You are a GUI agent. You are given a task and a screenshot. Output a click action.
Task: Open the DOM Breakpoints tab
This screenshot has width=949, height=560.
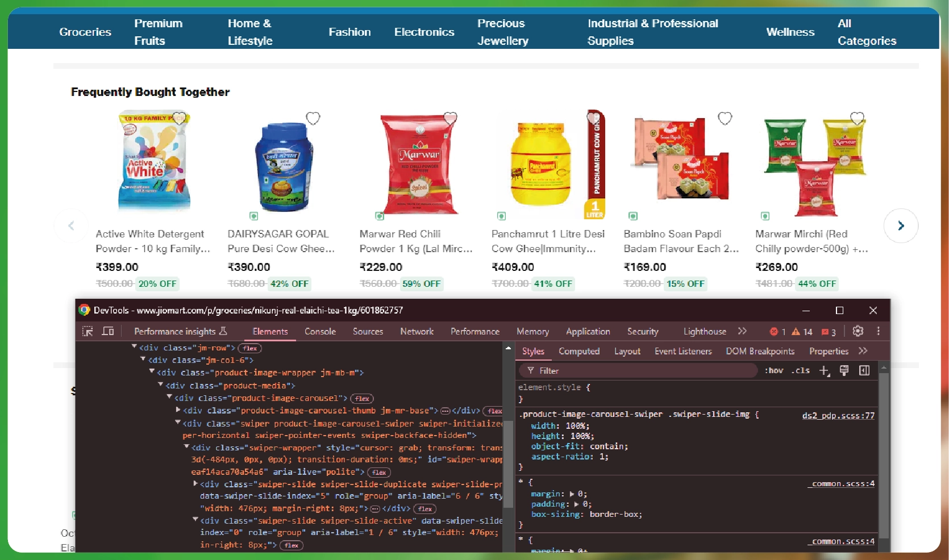(x=760, y=352)
